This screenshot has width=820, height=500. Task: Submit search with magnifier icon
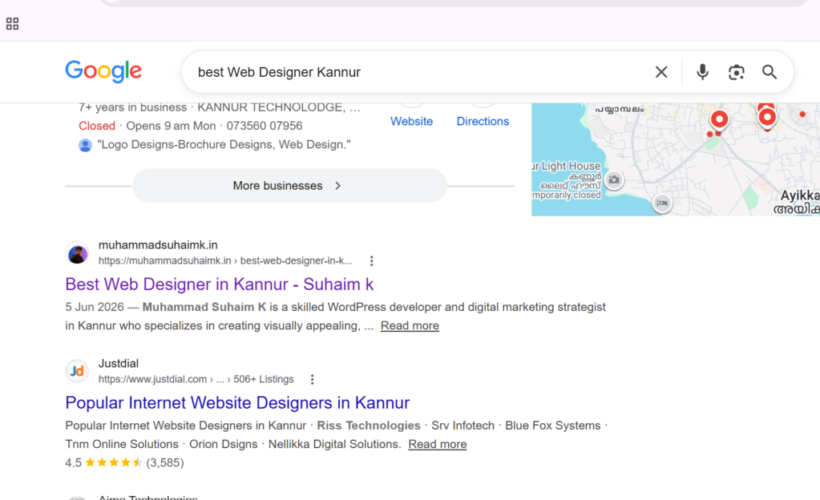tap(769, 72)
